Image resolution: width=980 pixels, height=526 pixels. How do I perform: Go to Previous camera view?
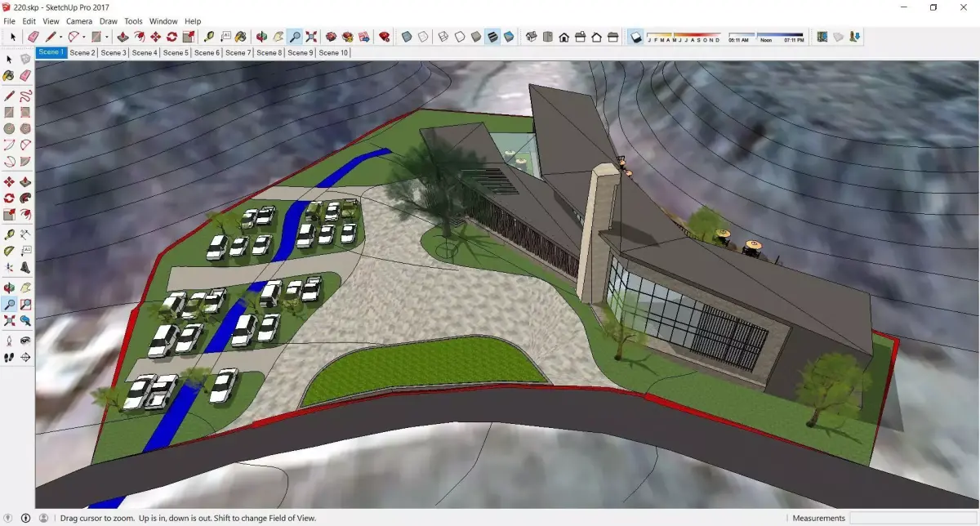[24, 320]
